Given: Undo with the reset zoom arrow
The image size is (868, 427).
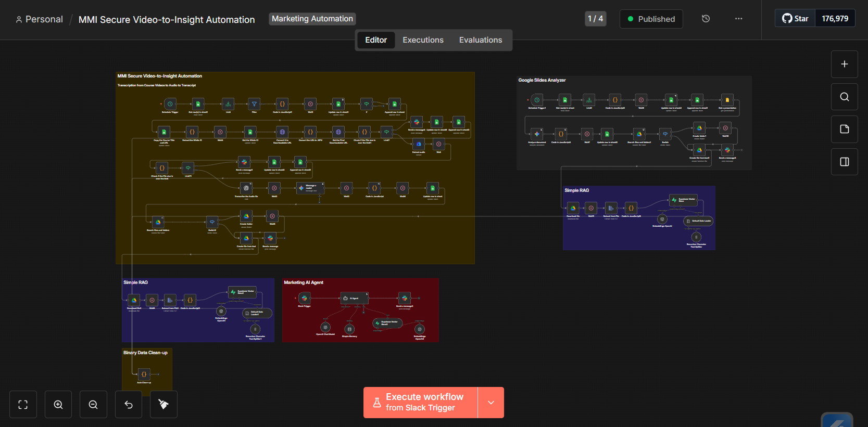Looking at the screenshot, I should coord(129,404).
